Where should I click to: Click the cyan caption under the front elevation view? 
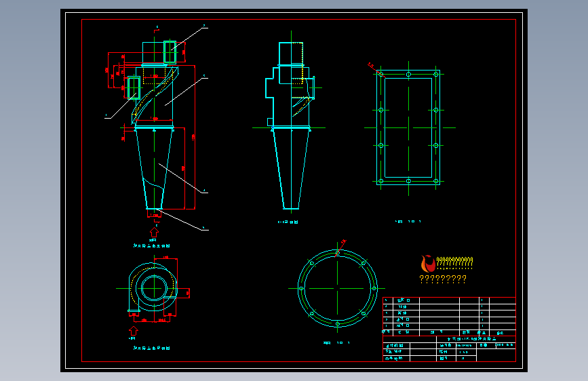pos(152,245)
